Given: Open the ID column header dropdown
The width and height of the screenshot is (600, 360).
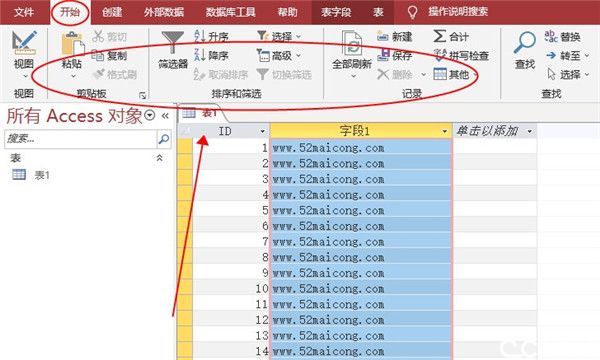Looking at the screenshot, I should pyautogui.click(x=262, y=132).
